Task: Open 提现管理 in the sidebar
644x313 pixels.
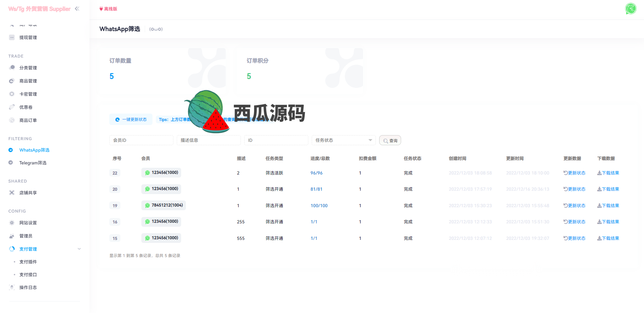Action: point(28,37)
